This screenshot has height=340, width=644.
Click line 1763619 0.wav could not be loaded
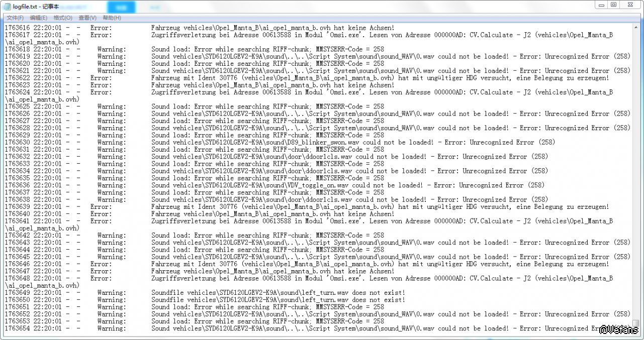(391, 57)
